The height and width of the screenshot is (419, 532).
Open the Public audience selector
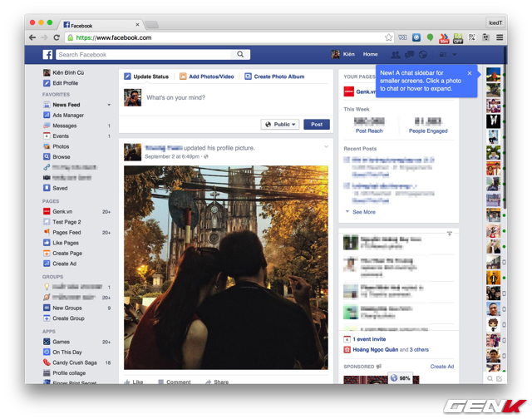280,125
